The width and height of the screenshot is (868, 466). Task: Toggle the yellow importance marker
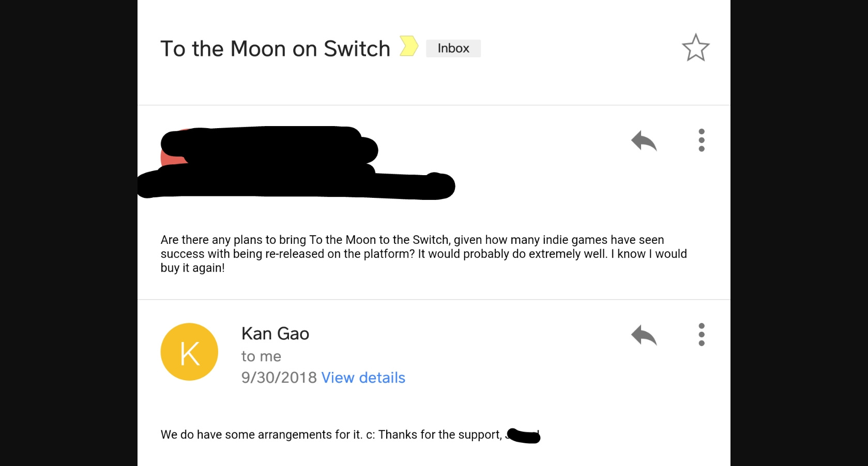point(409,46)
